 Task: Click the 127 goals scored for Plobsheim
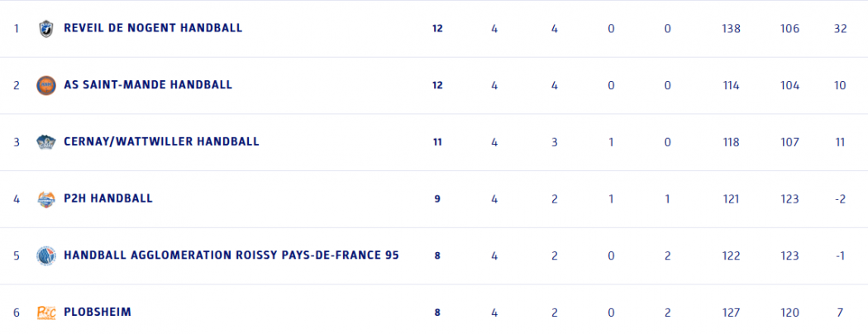tap(731, 313)
